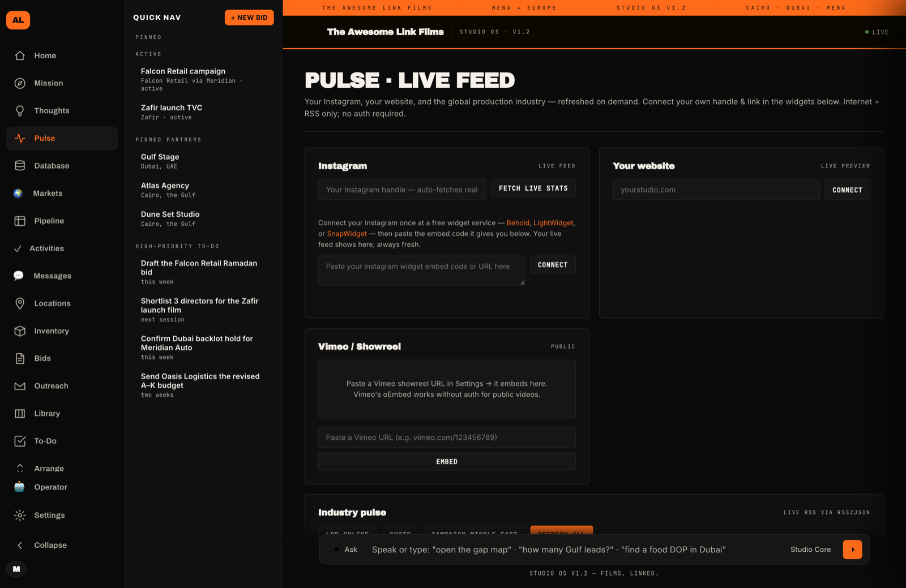
Task: Open Thoughts lightbulb icon
Action: pyautogui.click(x=20, y=111)
